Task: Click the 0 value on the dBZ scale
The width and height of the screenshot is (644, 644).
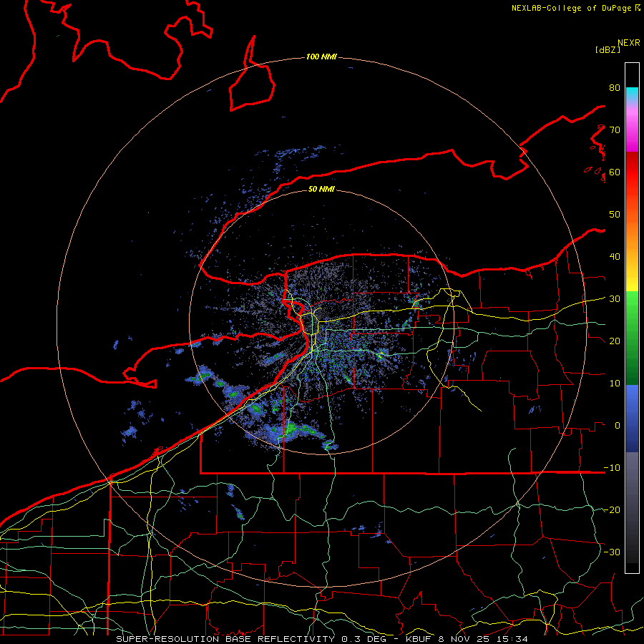Action: click(618, 426)
